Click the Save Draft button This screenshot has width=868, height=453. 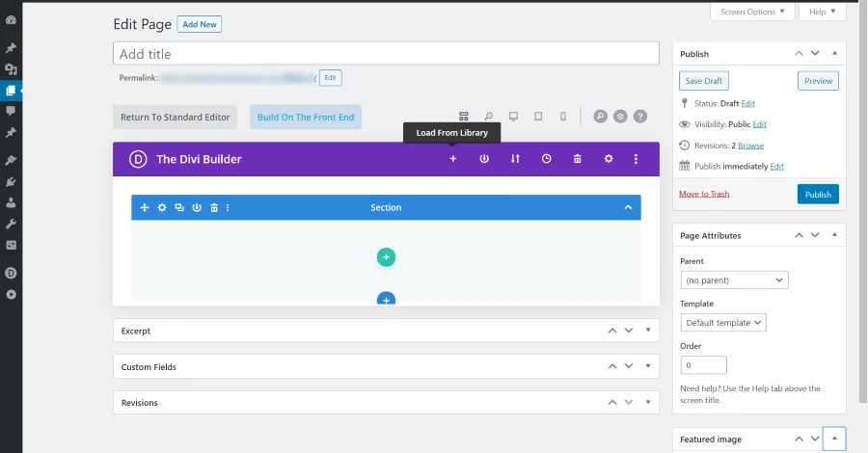(x=704, y=81)
